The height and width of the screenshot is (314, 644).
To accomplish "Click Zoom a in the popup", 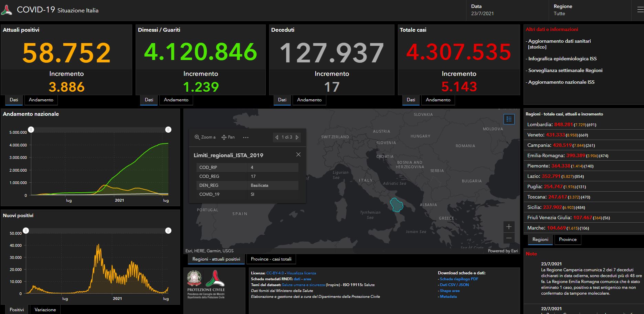I will coord(205,137).
